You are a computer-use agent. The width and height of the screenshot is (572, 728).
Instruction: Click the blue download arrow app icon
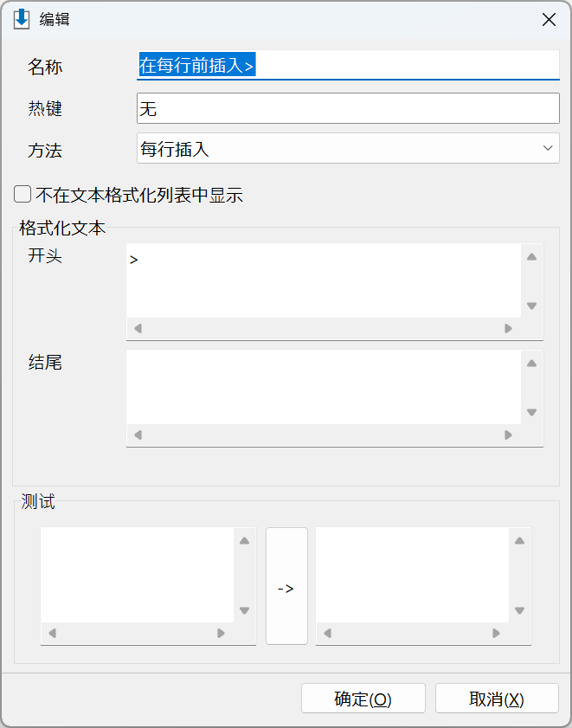pos(22,20)
